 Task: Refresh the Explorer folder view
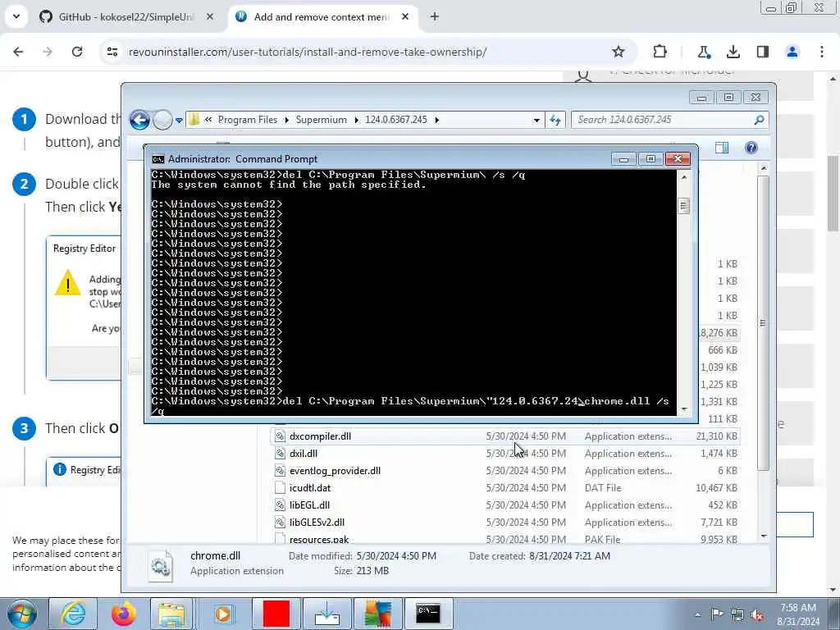[555, 120]
